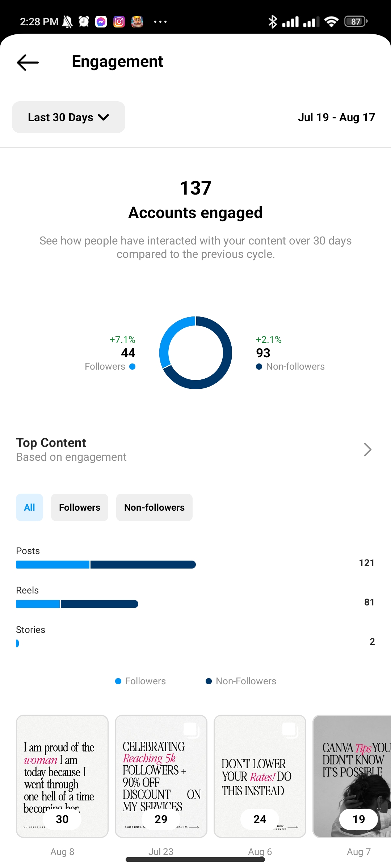Open the Top Content heading
The width and height of the screenshot is (391, 868).
(51, 443)
